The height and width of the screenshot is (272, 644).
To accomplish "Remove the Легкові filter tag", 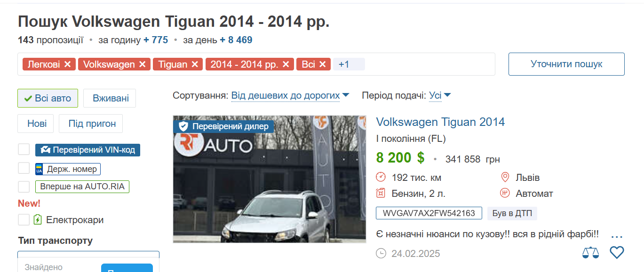I will (68, 64).
